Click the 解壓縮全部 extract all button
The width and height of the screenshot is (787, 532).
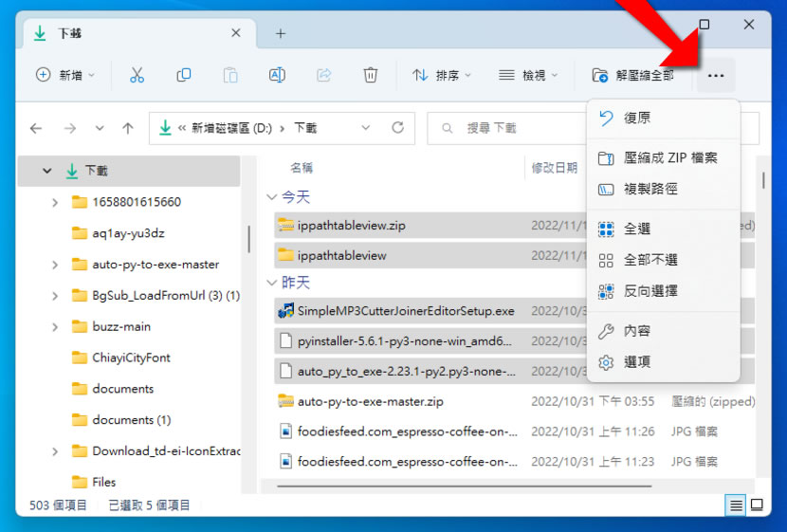tap(632, 75)
